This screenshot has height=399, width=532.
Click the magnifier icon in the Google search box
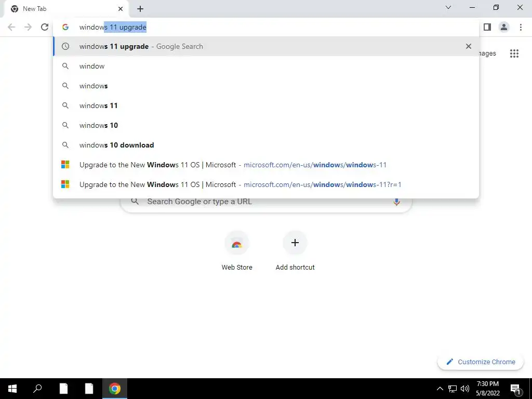tap(135, 201)
